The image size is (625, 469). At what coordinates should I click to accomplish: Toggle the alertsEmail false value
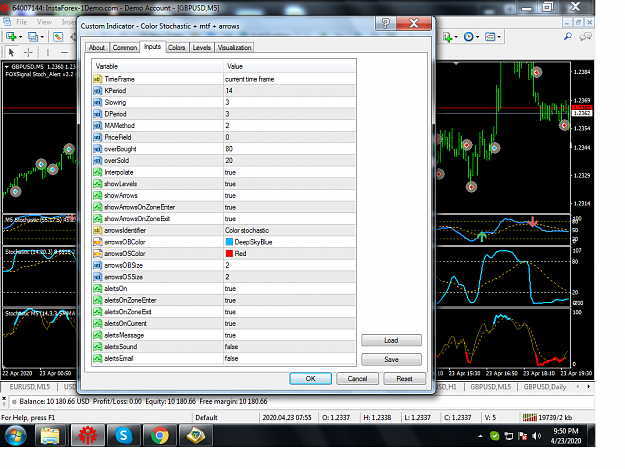pos(231,358)
